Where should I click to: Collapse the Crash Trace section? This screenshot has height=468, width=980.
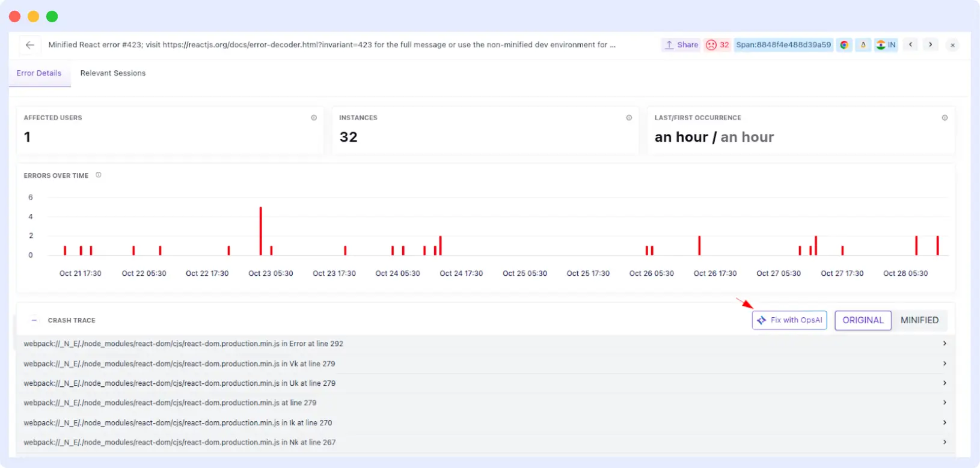[34, 320]
